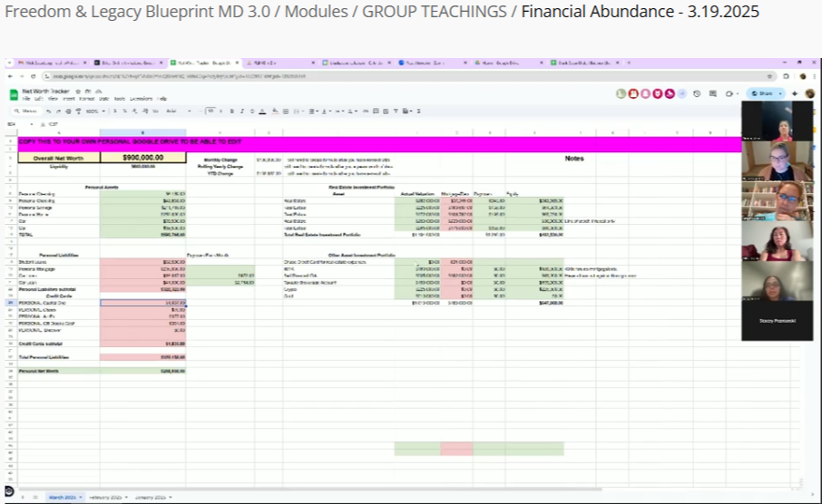
Task: Insert a link from toolbar
Action: click(366, 111)
